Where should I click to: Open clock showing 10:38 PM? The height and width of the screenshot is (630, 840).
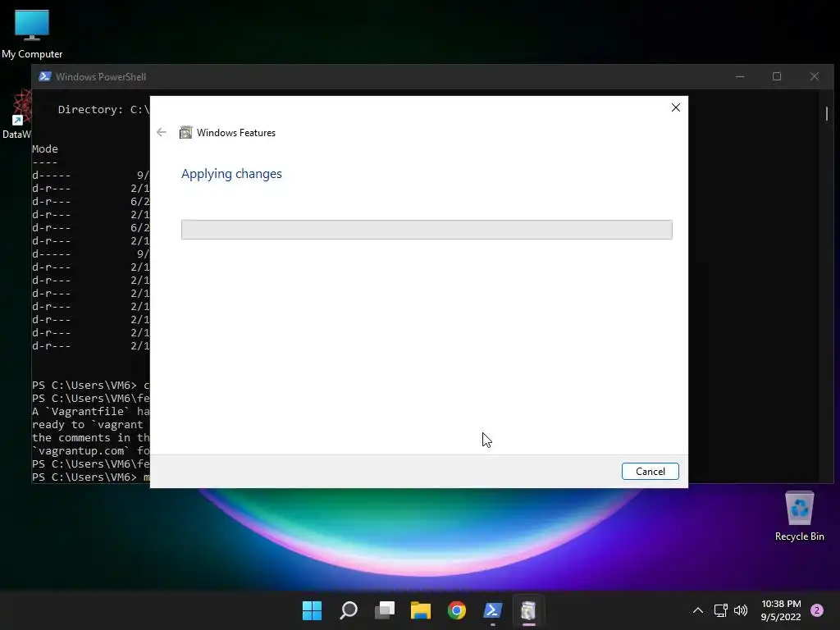[781, 610]
